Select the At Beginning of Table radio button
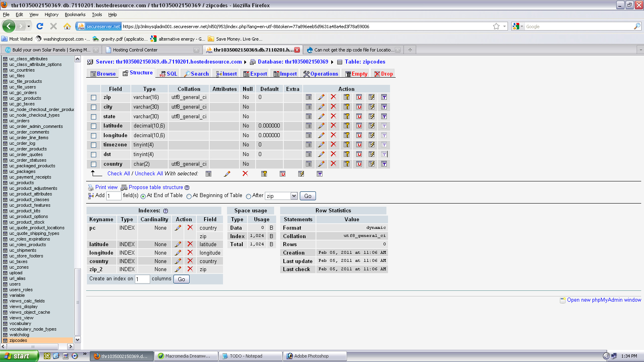The width and height of the screenshot is (644, 362). coord(189,196)
